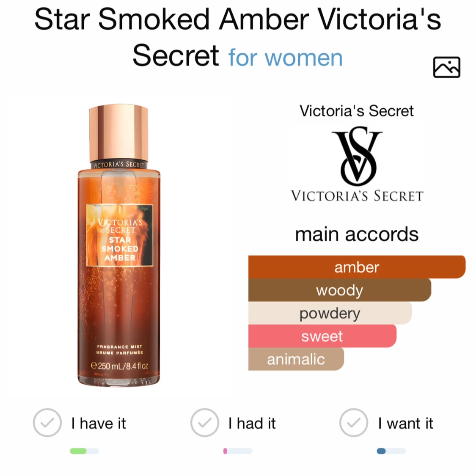Click the 'main accords' heading
This screenshot has height=476, width=476.
click(357, 234)
